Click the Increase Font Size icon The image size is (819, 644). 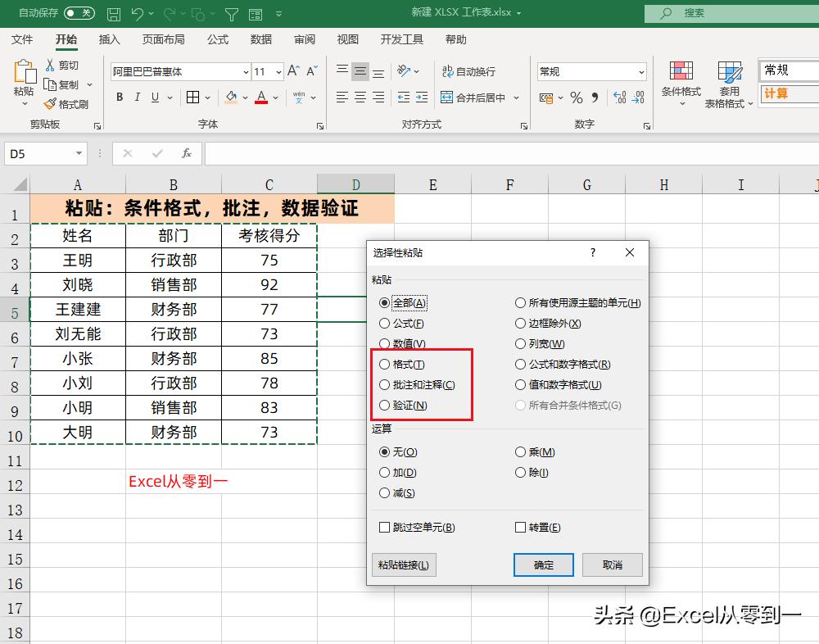click(292, 71)
